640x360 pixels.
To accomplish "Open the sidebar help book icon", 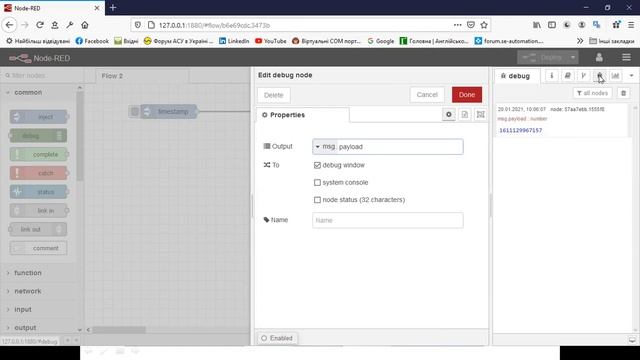I will click(x=567, y=76).
